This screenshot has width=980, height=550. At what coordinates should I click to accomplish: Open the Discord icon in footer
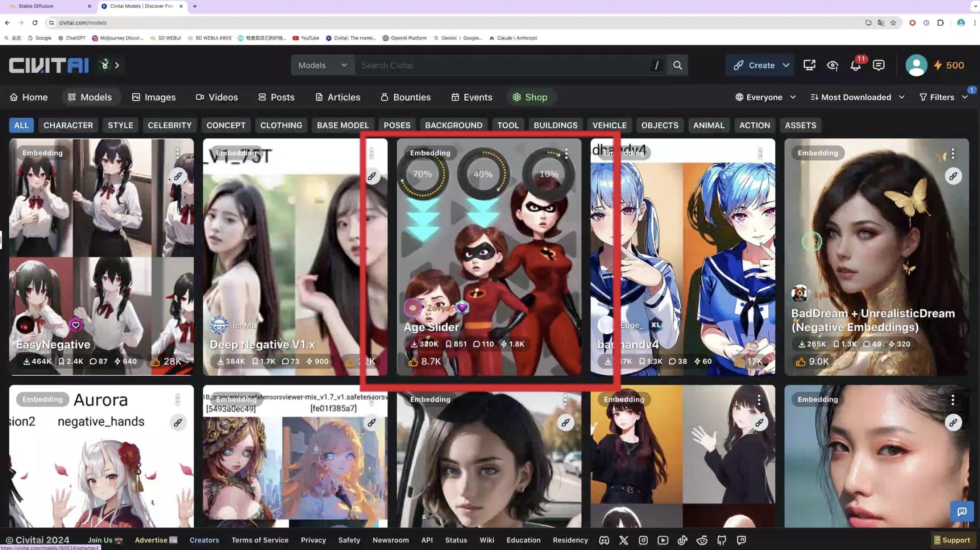click(x=604, y=541)
